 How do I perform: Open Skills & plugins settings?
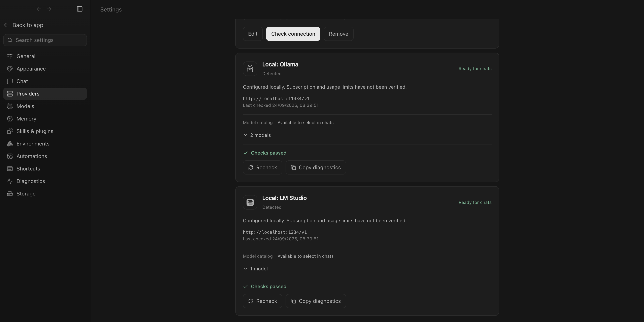tap(45, 131)
